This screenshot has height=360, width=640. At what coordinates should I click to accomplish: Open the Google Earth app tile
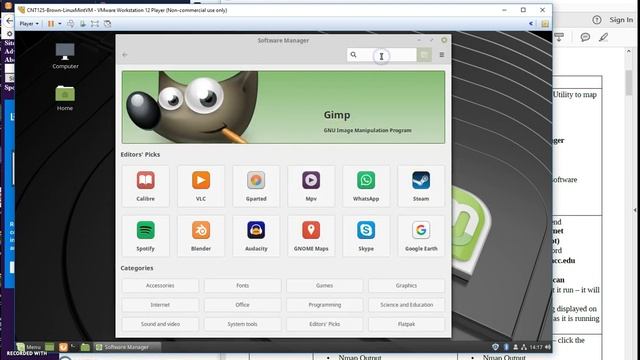coord(421,236)
